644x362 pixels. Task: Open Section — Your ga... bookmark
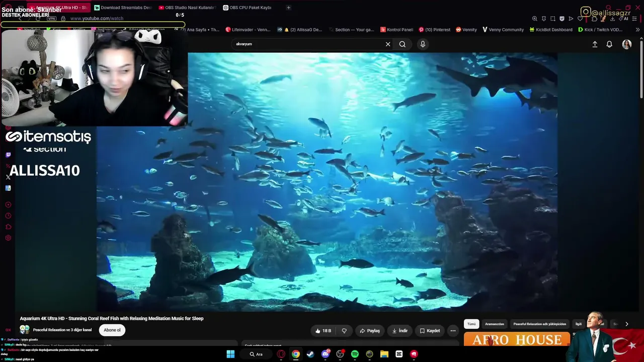point(351,30)
